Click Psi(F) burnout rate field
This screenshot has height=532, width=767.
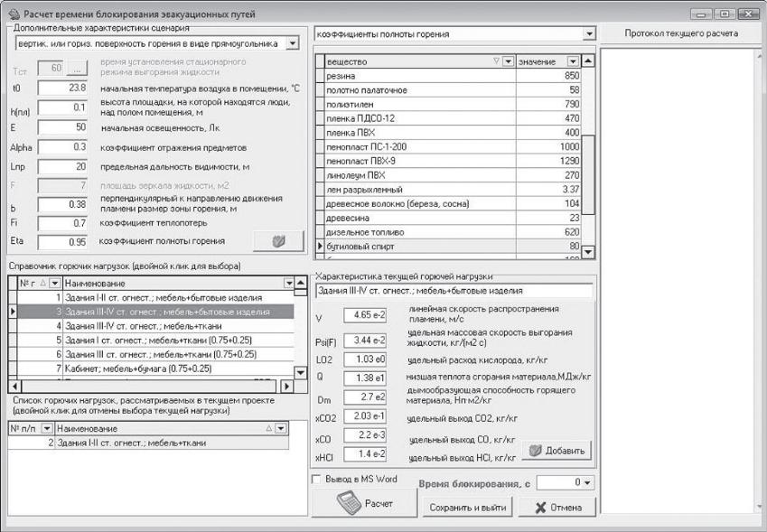[x=365, y=341]
